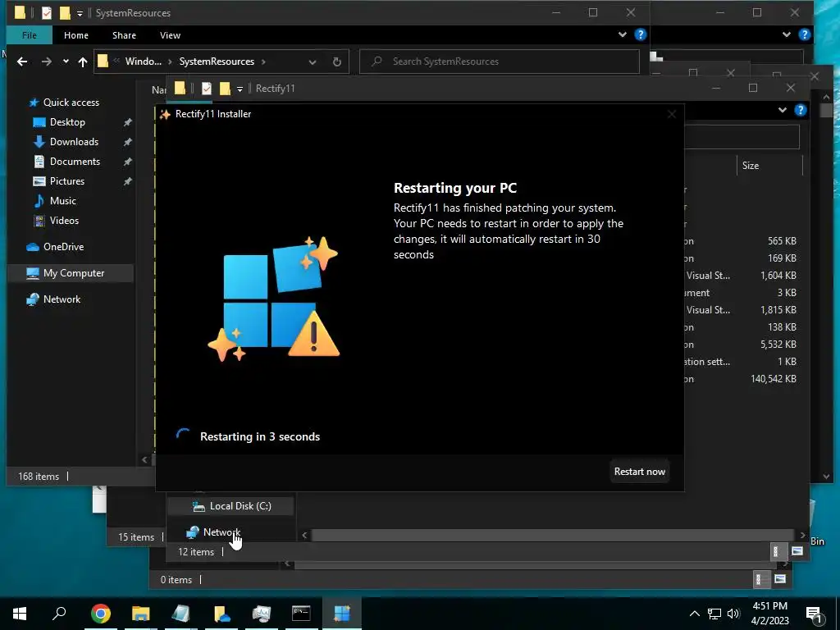Select Network under Local Disk (C:)
The height and width of the screenshot is (630, 840).
click(221, 532)
